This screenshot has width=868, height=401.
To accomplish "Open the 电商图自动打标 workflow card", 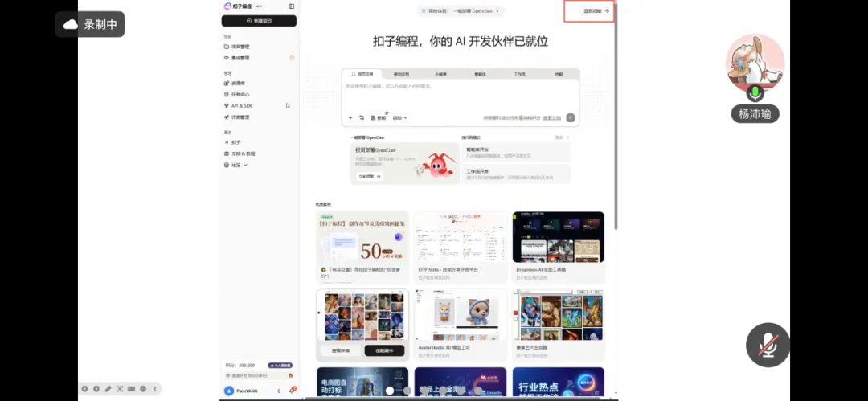I will 362,383.
